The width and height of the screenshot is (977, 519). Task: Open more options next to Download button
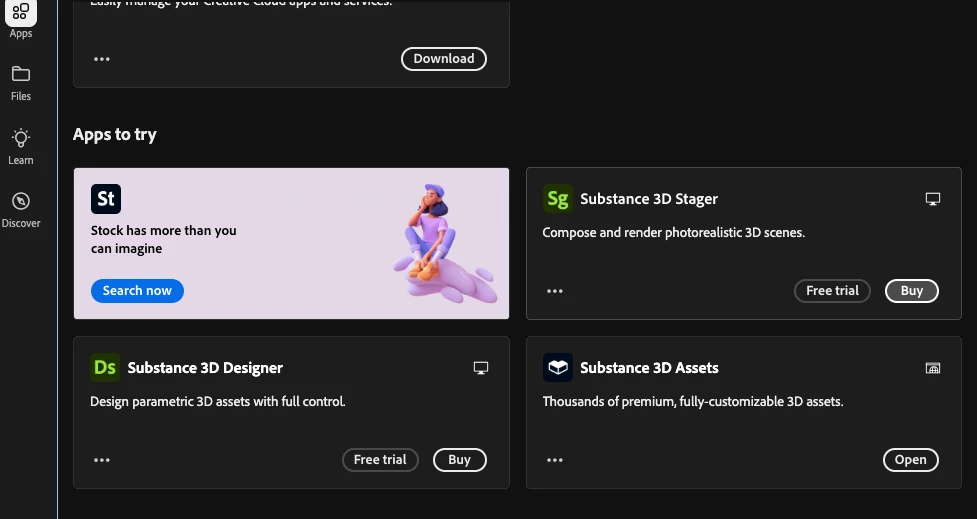click(102, 59)
